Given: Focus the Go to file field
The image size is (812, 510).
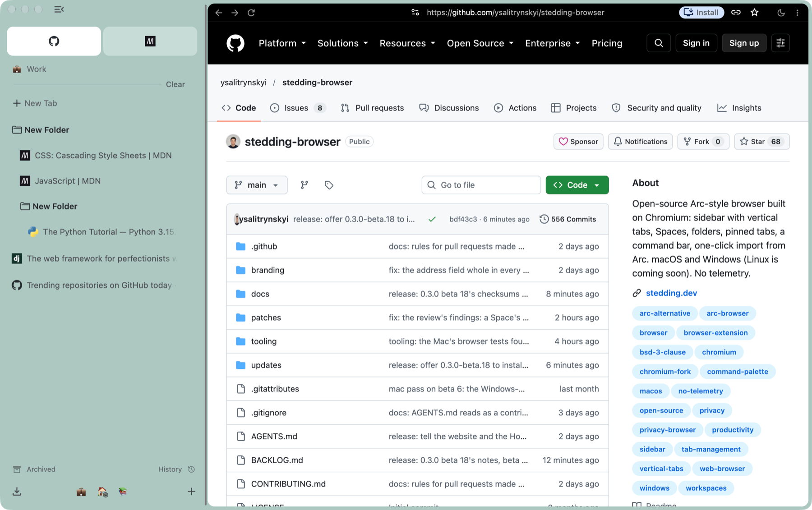Looking at the screenshot, I should (x=481, y=185).
